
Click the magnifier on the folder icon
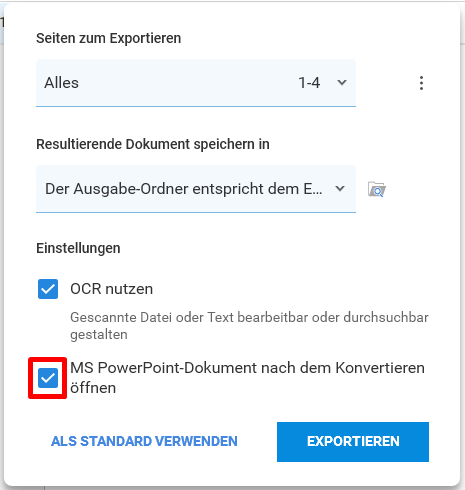pos(378,192)
